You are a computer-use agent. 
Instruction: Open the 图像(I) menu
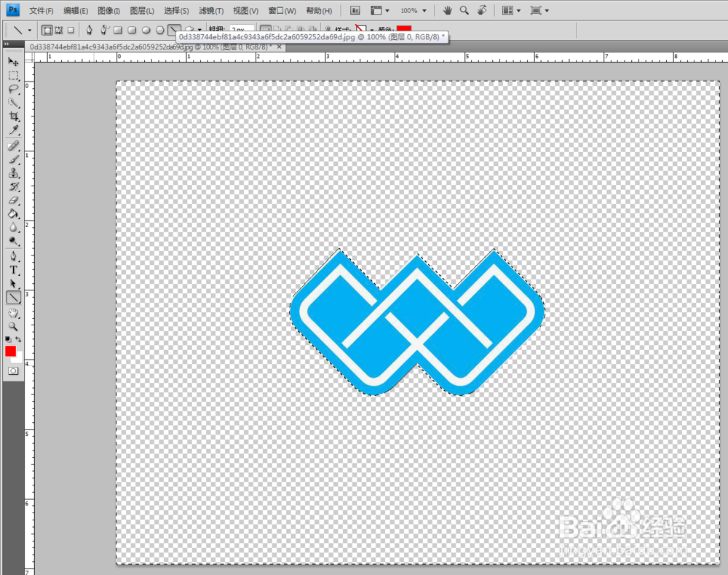108,11
